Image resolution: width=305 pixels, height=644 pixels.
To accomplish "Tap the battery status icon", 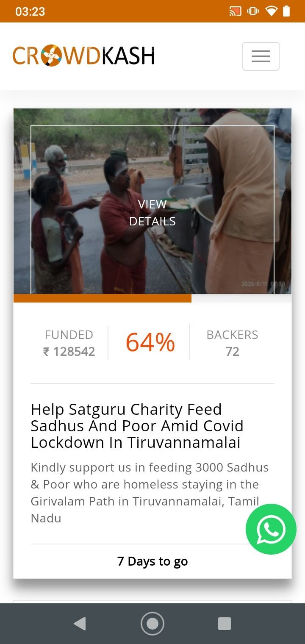I will pos(287,11).
